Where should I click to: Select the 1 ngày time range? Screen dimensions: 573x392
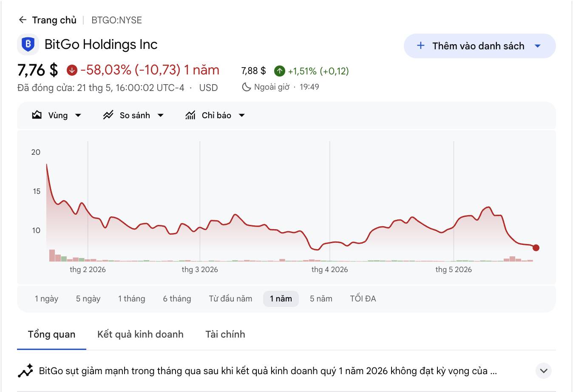[46, 298]
